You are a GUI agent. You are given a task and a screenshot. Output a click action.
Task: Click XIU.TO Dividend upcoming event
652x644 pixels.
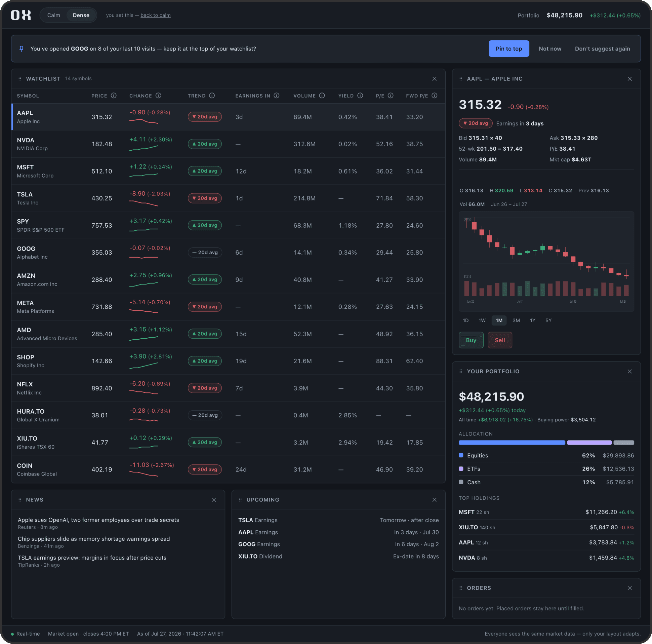tap(338, 556)
